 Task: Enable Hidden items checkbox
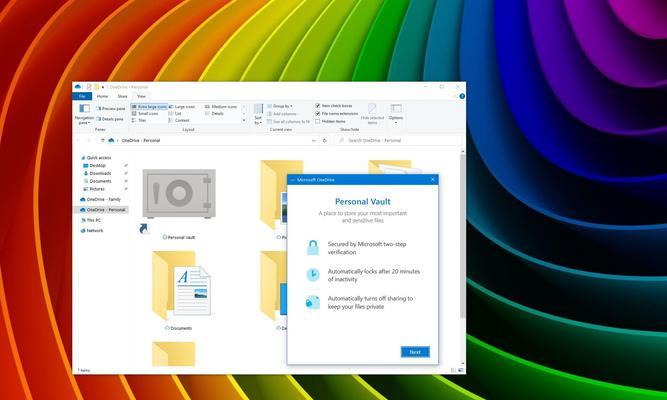[x=330, y=121]
